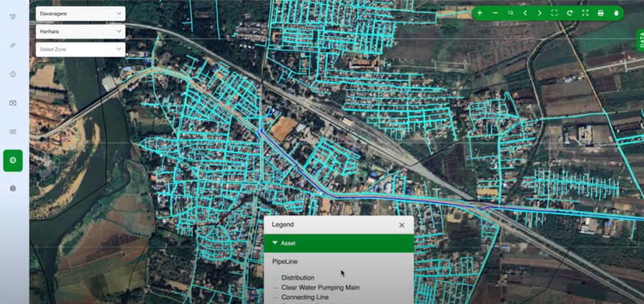Go to previous map extent arrow
This screenshot has width=644, height=304.
tap(525, 13)
